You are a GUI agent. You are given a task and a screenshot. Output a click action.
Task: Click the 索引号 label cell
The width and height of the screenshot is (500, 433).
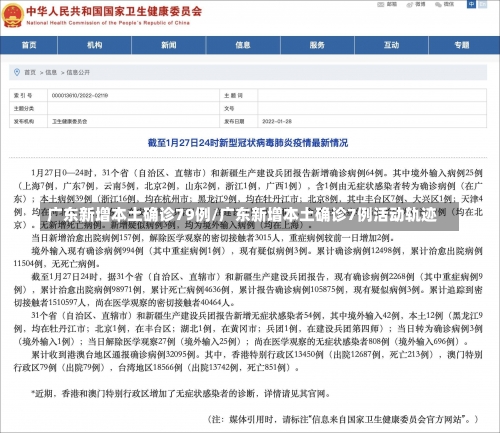tap(29, 95)
